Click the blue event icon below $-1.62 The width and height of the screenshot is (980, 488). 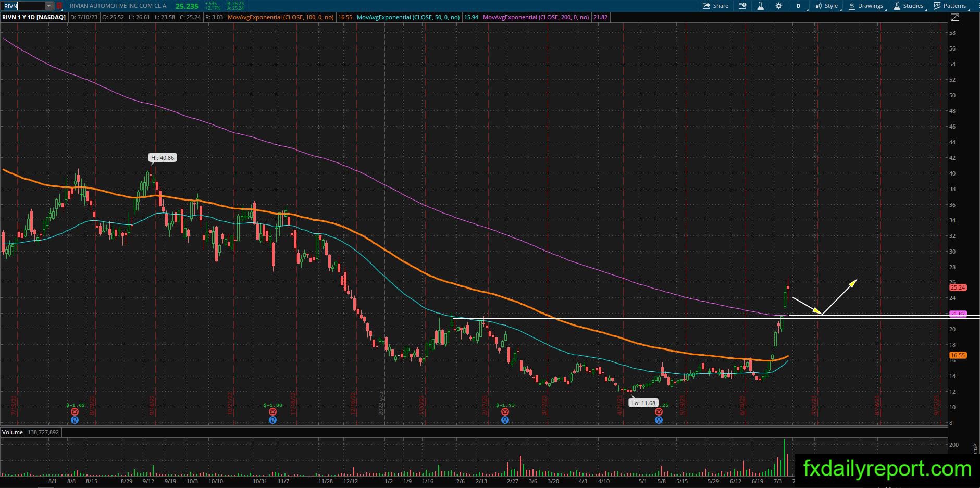coord(75,420)
